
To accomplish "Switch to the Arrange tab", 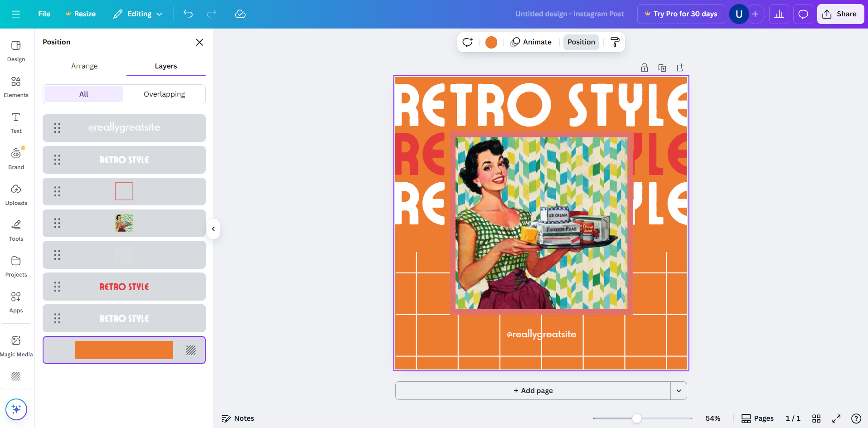I will tap(84, 66).
